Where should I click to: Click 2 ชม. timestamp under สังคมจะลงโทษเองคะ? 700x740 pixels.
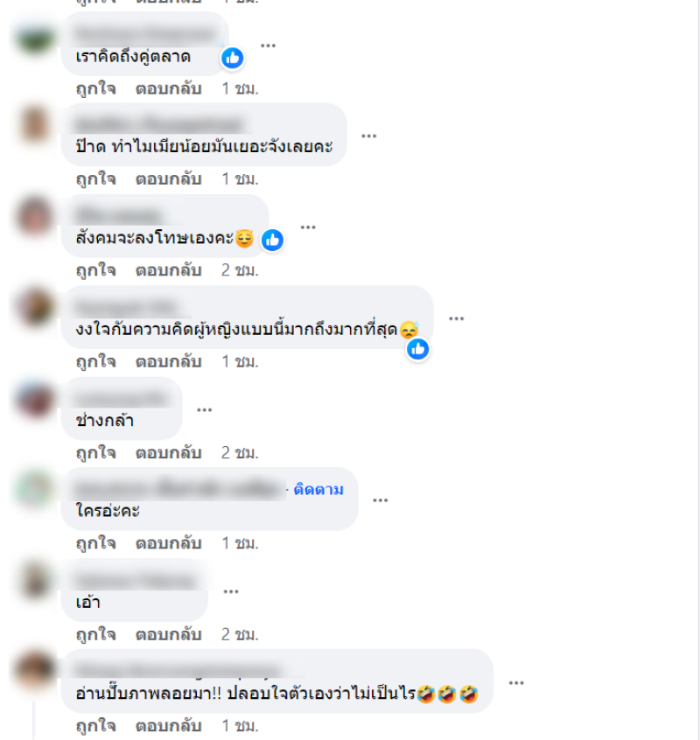coord(240,270)
